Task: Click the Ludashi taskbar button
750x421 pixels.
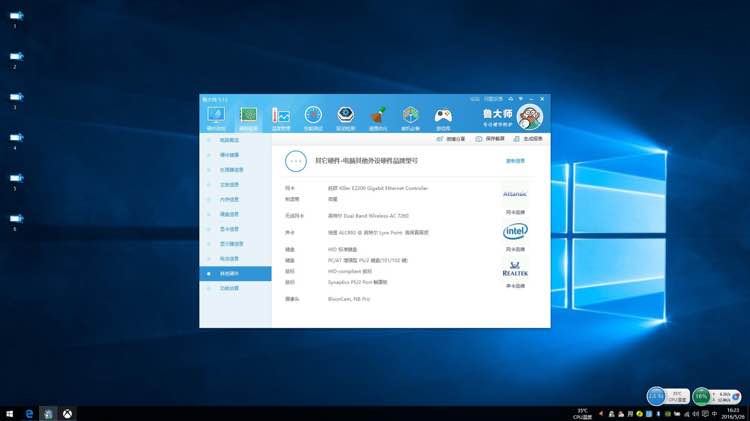Action: click(x=48, y=414)
